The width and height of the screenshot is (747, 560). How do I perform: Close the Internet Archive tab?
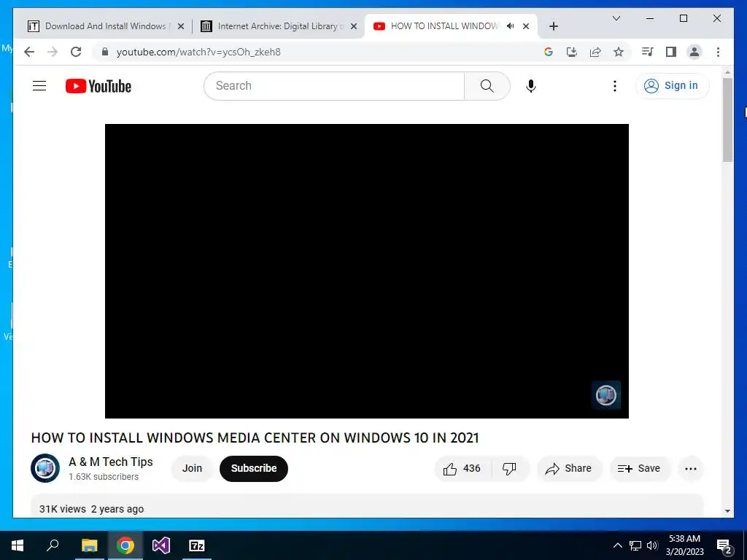pos(354,26)
